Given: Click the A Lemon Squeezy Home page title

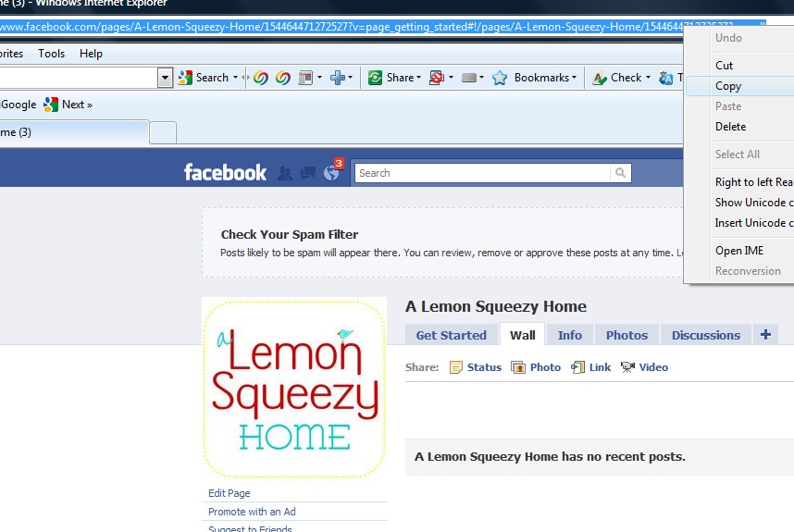Looking at the screenshot, I should pyautogui.click(x=496, y=306).
